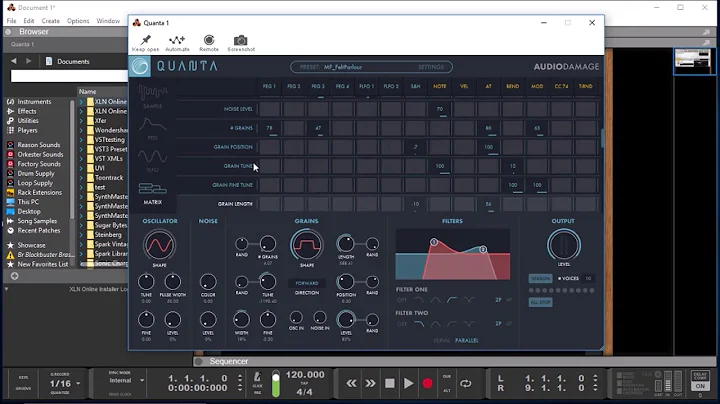Select Filter One band-pass shape icon

point(435,300)
